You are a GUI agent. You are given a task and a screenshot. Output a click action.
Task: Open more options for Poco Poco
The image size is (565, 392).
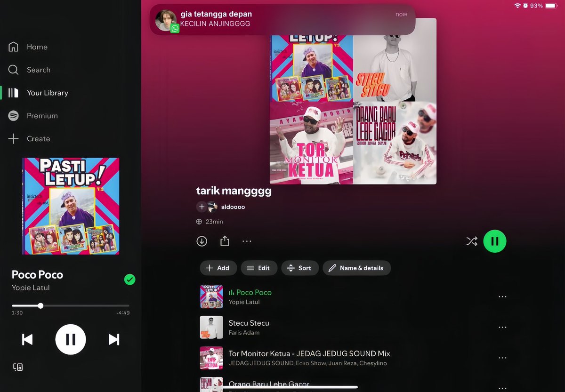502,296
